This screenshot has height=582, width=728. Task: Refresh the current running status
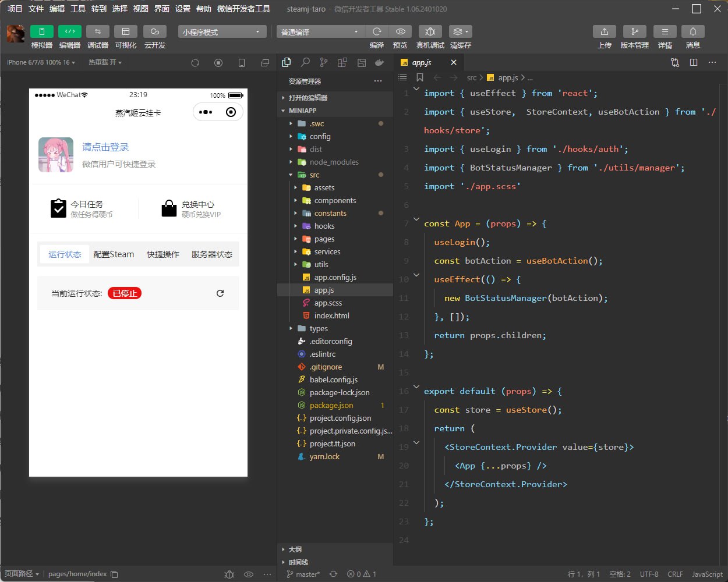click(220, 293)
